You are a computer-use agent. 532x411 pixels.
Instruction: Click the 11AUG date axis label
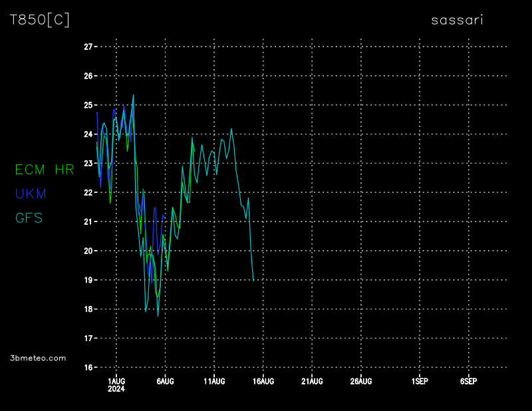click(214, 381)
